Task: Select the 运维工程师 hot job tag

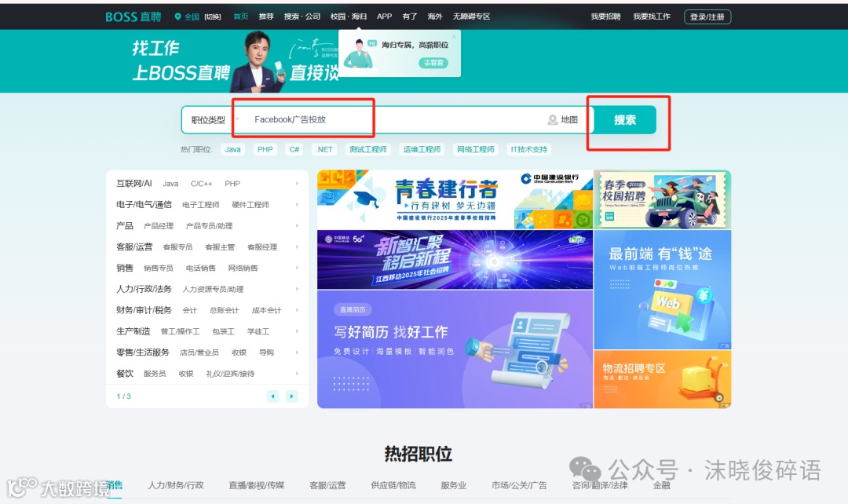Action: pos(422,149)
